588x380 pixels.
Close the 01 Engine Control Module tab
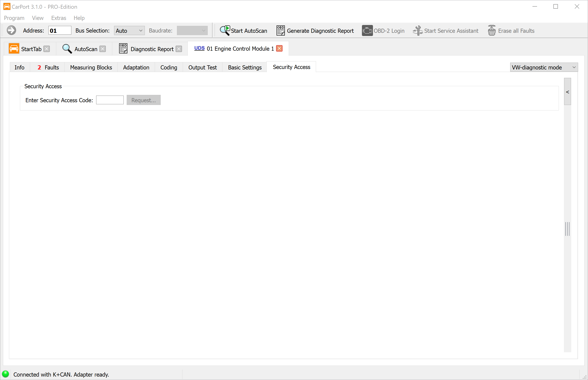click(279, 48)
